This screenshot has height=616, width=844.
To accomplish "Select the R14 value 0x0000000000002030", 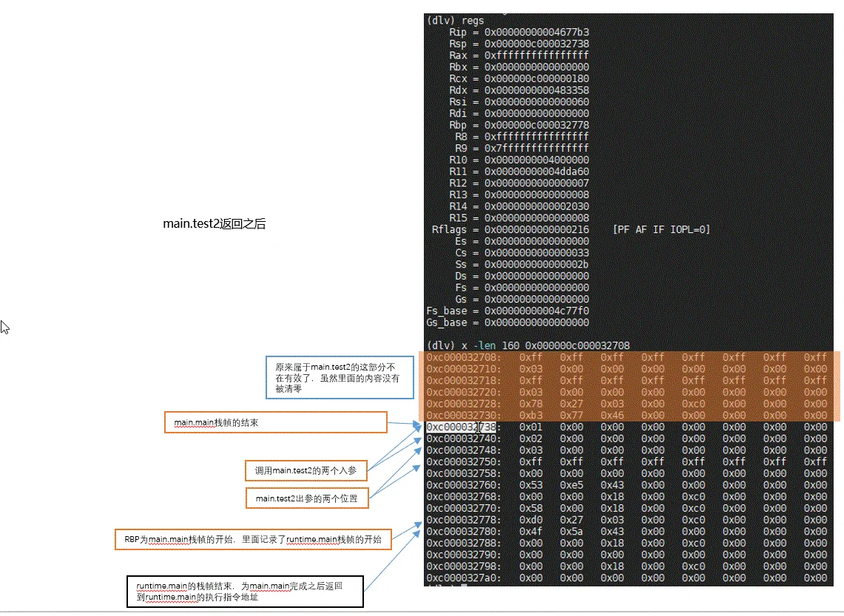I will tap(536, 206).
